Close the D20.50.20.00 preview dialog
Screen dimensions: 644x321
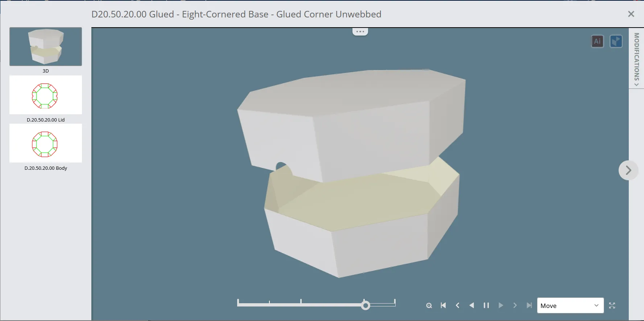[x=631, y=14]
